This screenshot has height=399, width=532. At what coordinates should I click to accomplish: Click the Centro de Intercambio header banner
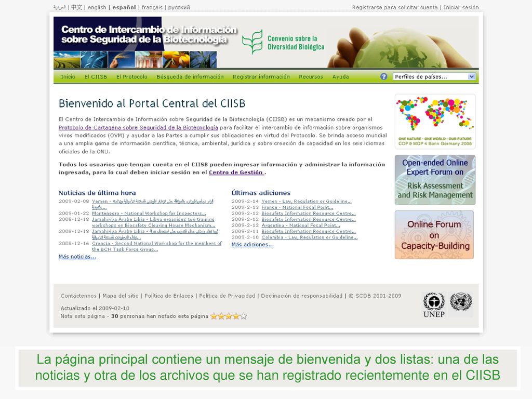point(148,35)
